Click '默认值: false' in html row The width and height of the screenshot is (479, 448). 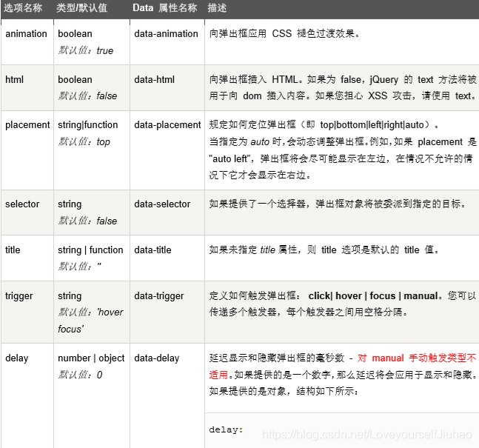(87, 96)
